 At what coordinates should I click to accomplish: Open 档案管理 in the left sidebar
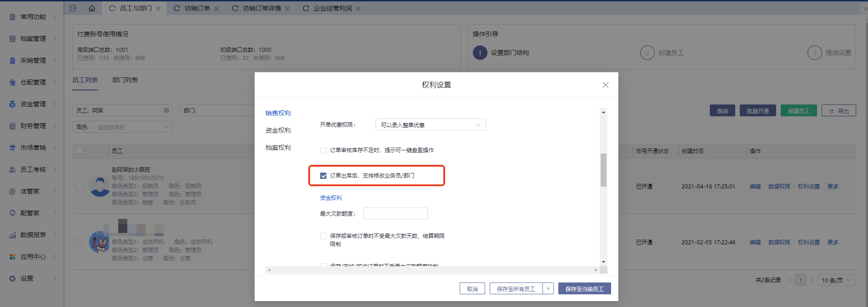[x=33, y=39]
